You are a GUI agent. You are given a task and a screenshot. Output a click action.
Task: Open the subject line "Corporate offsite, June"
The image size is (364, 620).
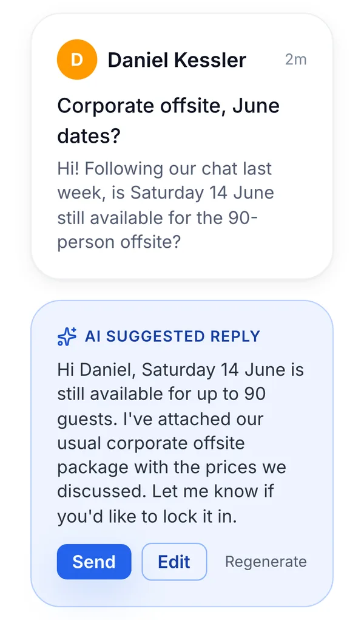pos(169,106)
